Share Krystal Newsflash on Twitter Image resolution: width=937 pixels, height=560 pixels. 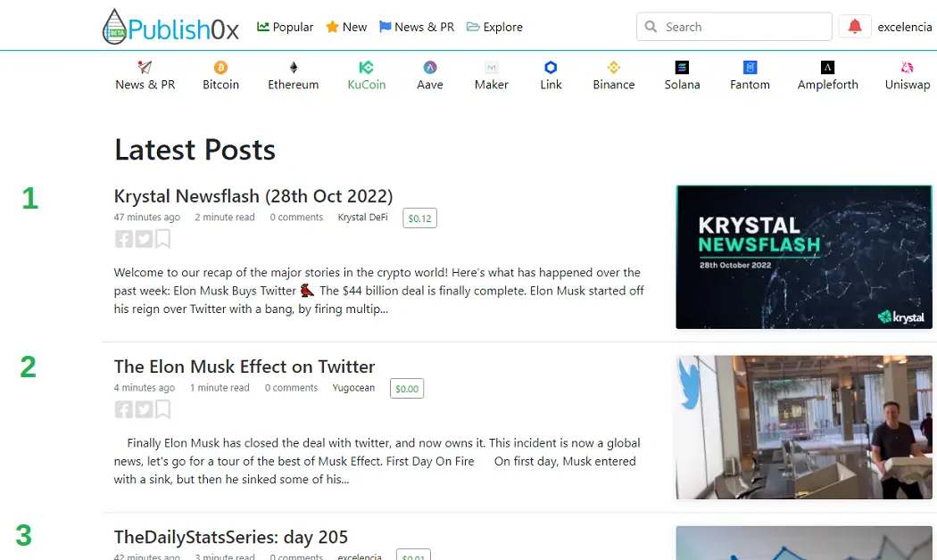point(144,239)
